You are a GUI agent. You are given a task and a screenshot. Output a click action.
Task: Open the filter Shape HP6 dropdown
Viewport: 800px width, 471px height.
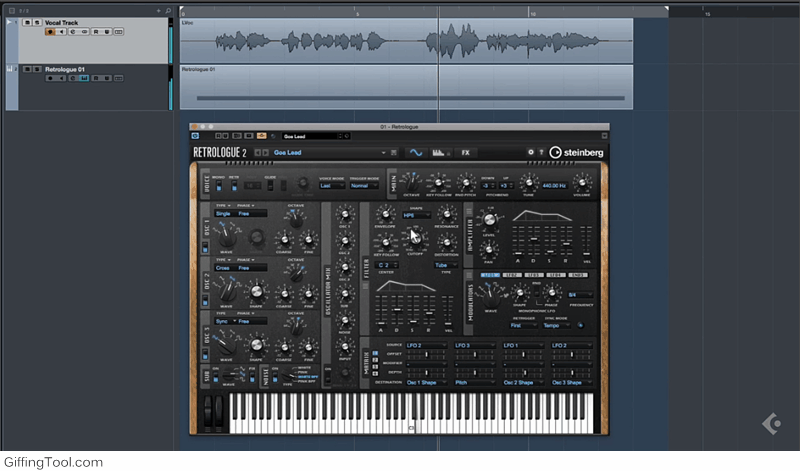(x=416, y=215)
